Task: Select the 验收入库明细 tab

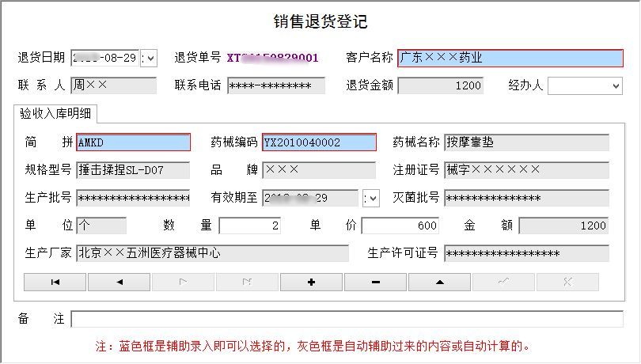Action: 55,114
